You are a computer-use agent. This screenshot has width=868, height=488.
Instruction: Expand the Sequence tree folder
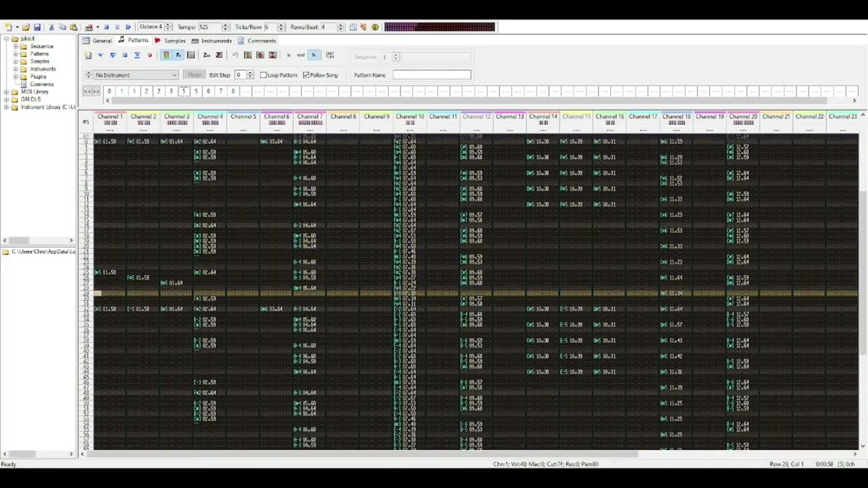pos(15,46)
